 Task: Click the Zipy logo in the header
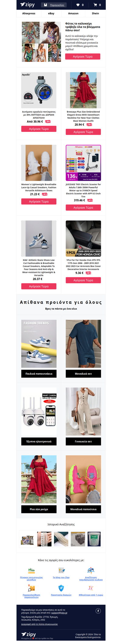27,5
